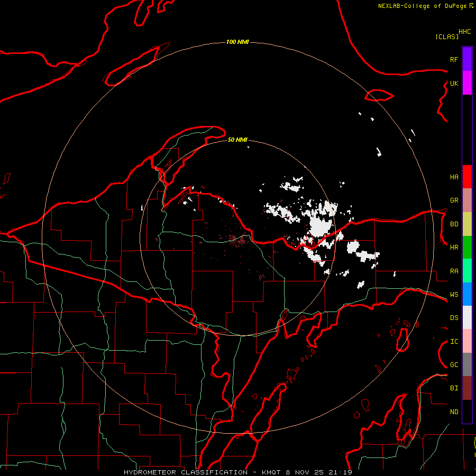
Task: Click the UK magenta legend color swatch
Action: (x=467, y=83)
